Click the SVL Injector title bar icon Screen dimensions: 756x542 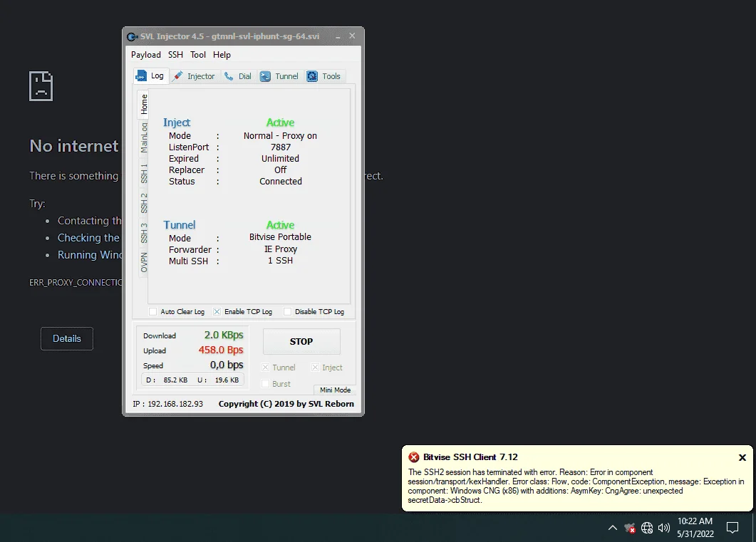coord(132,36)
